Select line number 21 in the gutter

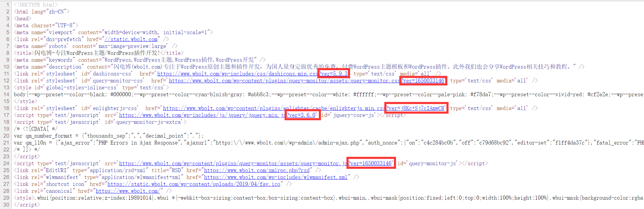click(6, 143)
